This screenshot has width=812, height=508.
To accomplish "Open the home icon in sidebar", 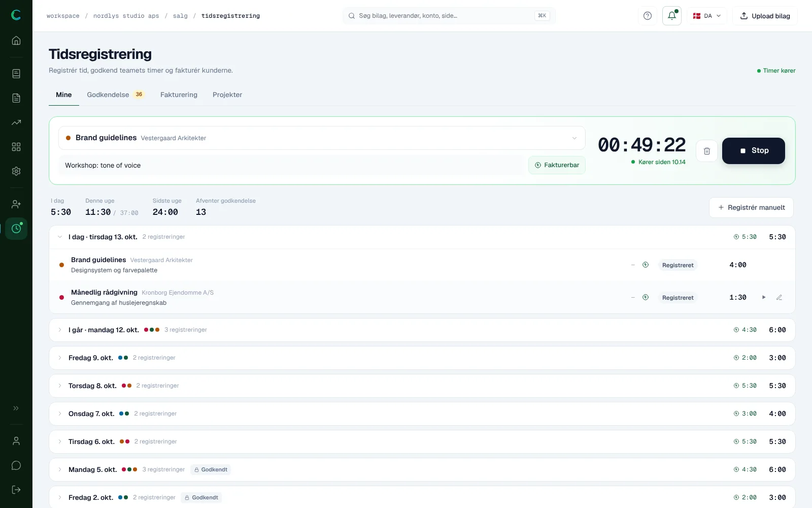I will (x=16, y=41).
